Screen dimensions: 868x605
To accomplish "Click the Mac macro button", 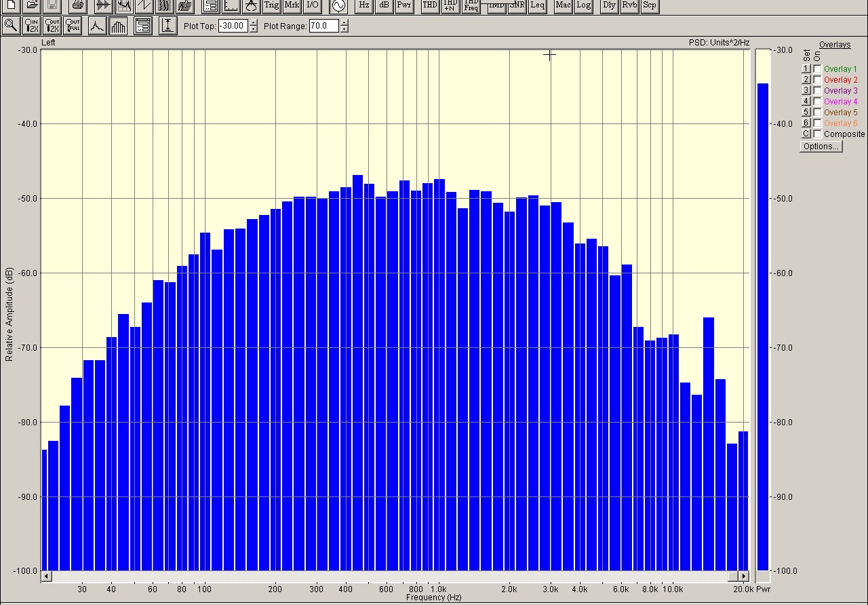I will point(563,5).
